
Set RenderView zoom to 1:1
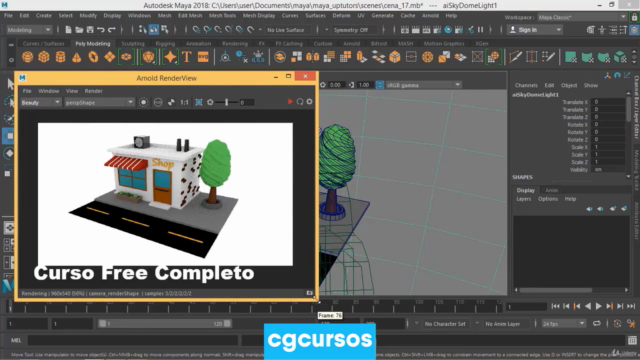click(184, 102)
